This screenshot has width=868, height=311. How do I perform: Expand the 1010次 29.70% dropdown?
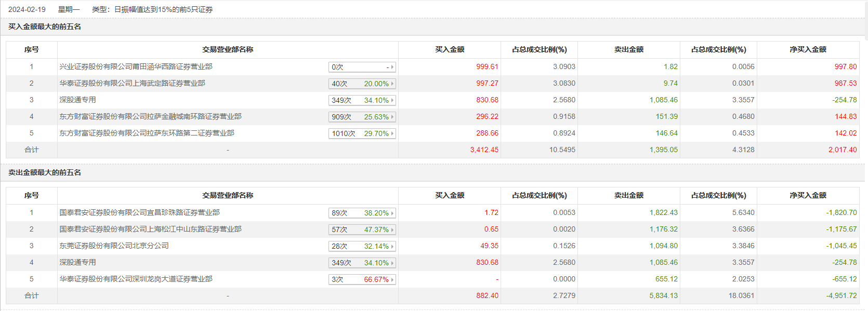click(x=362, y=133)
